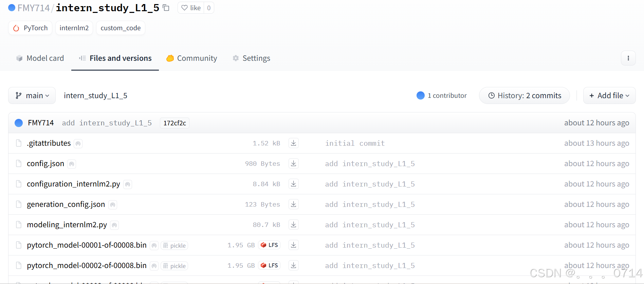The image size is (644, 284).
Task: Open pytorch_model-00002-of-00008.bin file
Action: pyautogui.click(x=87, y=266)
